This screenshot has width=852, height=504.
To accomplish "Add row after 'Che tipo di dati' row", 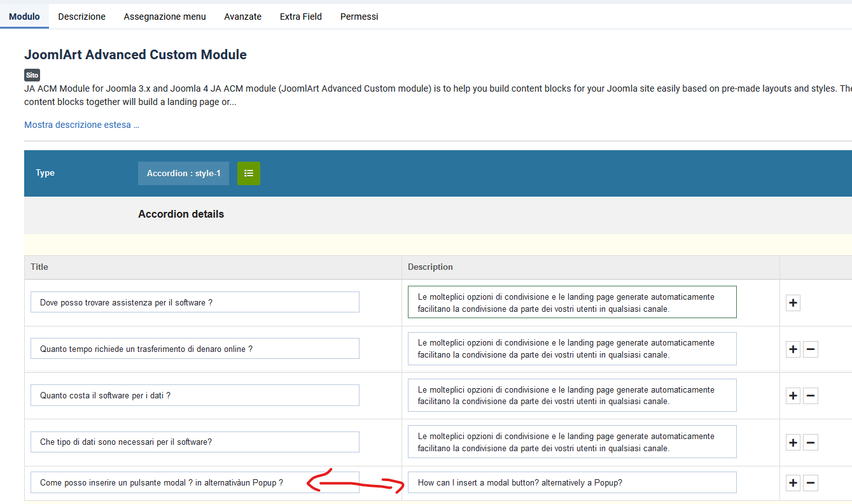I will coord(793,442).
